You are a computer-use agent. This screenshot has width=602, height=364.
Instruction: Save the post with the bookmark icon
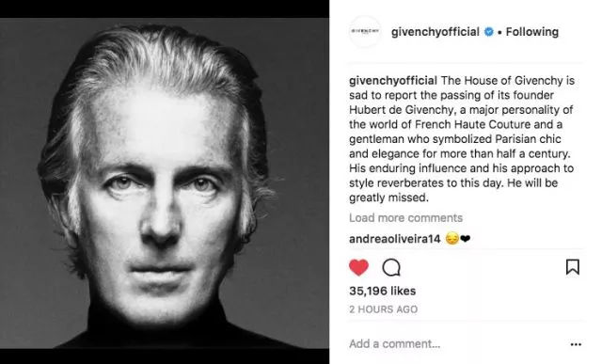[x=573, y=267]
